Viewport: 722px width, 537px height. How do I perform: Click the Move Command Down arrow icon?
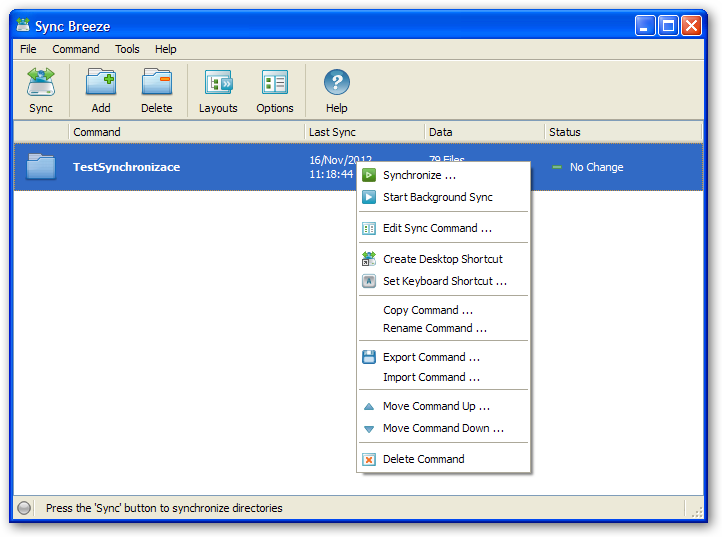click(369, 429)
